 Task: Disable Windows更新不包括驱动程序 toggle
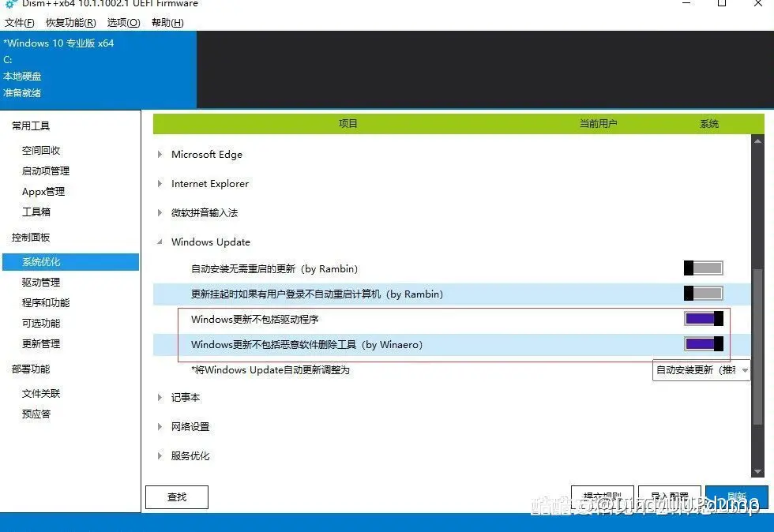pos(703,319)
